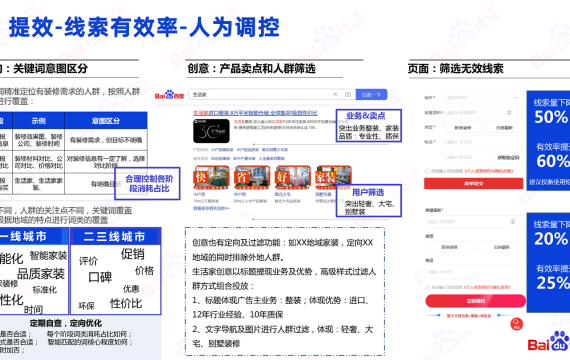This screenshot has height=360, width=570.
Task: Click the Baidu logo beside the search box
Action: (x=169, y=95)
